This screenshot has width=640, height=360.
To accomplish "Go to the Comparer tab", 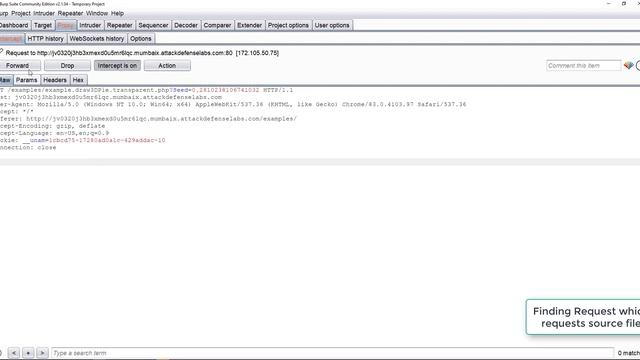I will pyautogui.click(x=217, y=25).
